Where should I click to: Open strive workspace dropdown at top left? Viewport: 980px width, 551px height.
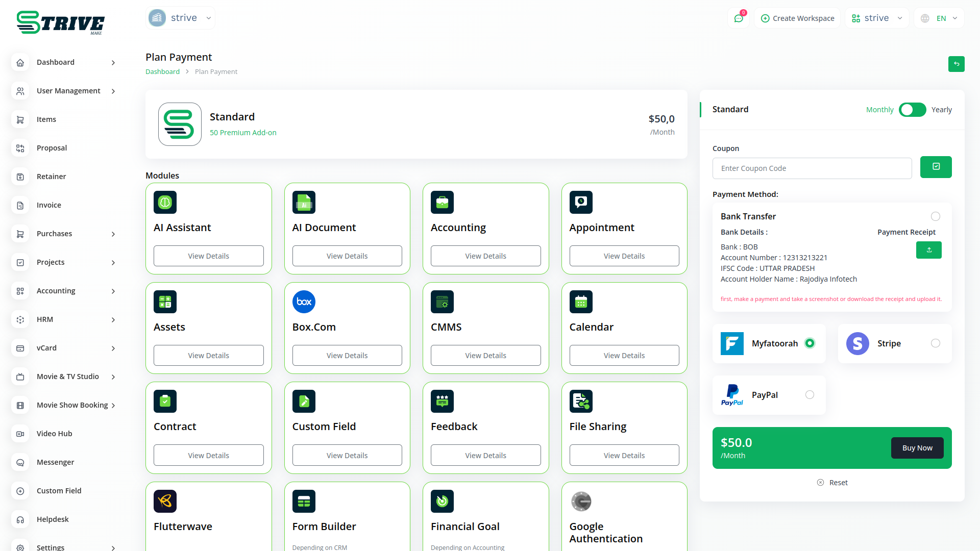tap(180, 18)
